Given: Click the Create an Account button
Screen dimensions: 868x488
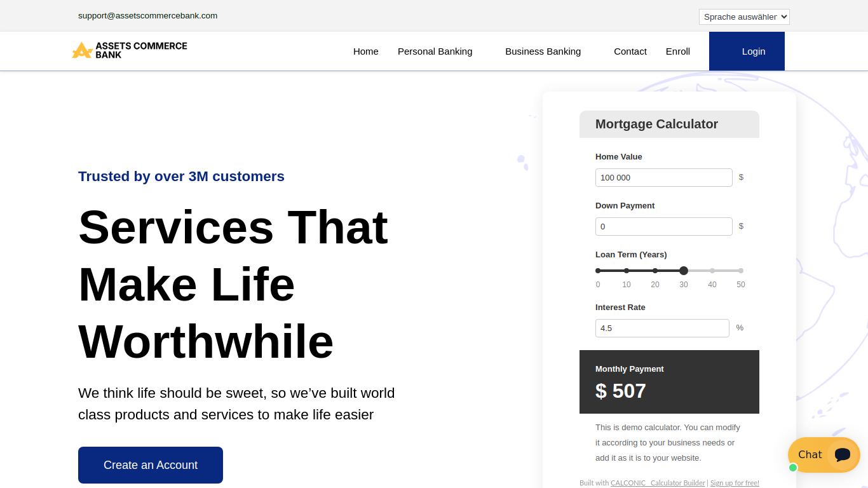Looking at the screenshot, I should [151, 465].
